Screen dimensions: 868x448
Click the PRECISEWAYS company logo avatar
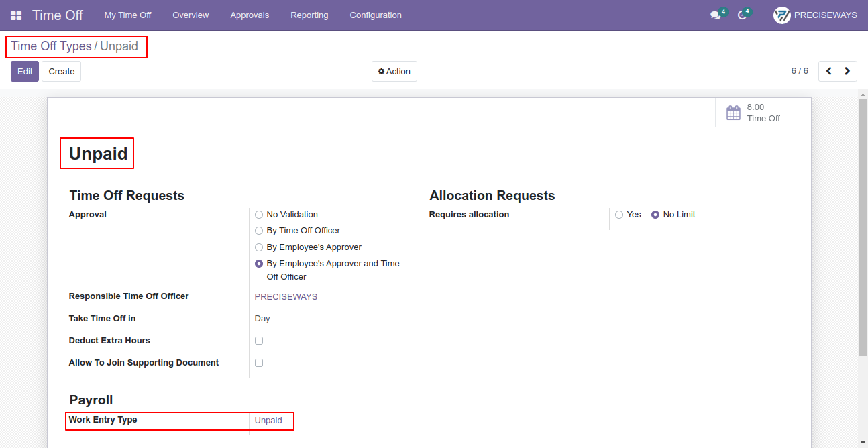[782, 15]
